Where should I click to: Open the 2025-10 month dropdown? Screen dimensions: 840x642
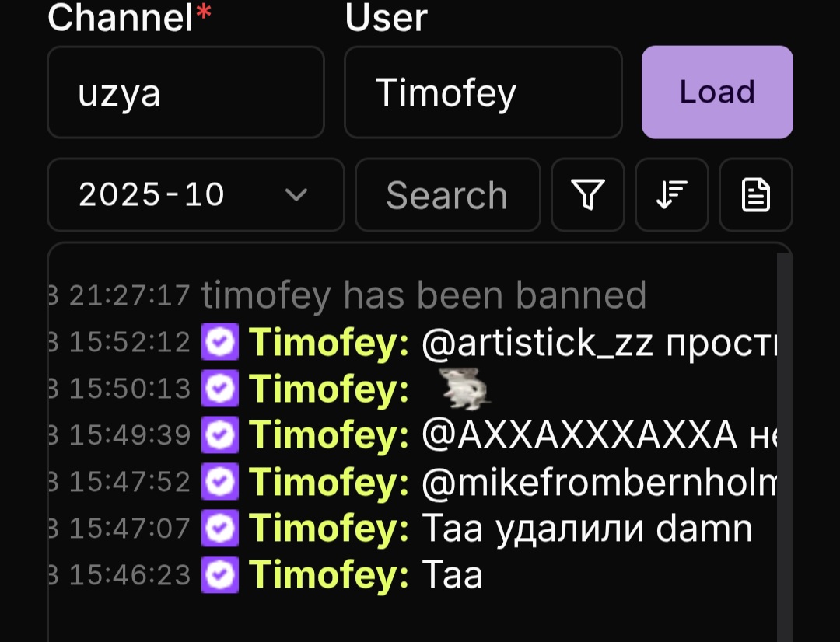pos(195,195)
